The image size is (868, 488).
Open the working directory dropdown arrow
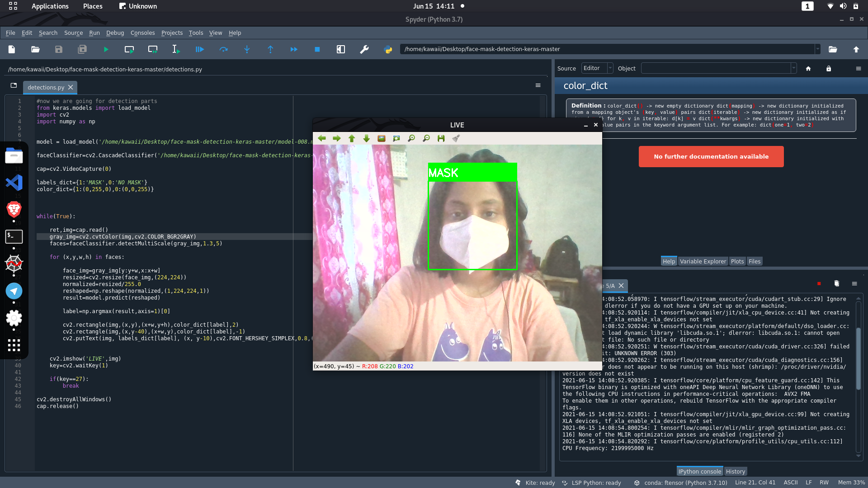pyautogui.click(x=817, y=49)
